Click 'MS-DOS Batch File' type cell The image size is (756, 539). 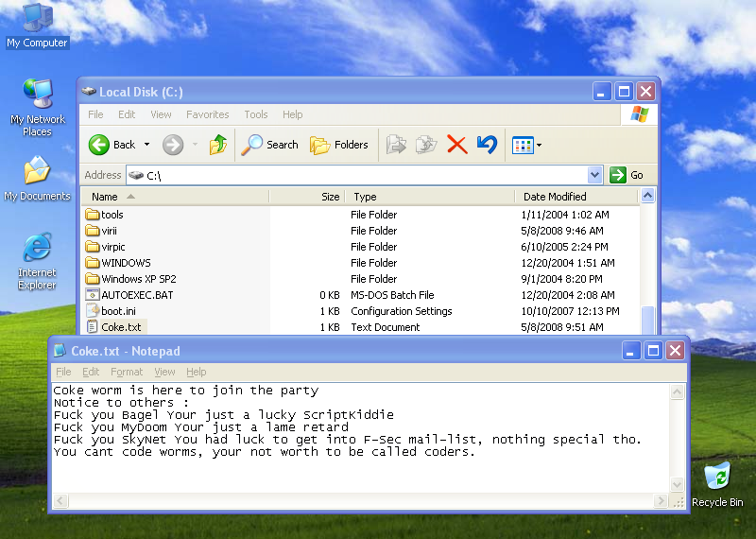point(392,295)
